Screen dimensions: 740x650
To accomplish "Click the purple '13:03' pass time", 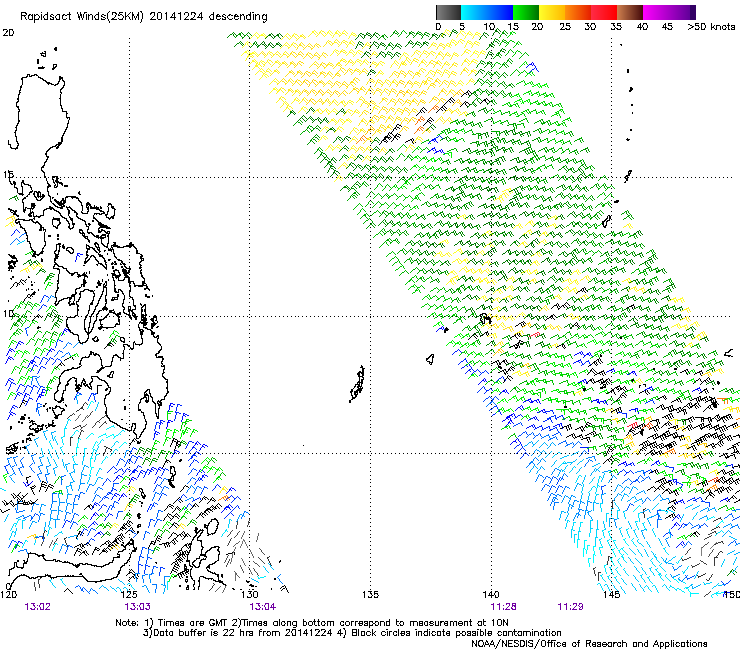I will (137, 607).
